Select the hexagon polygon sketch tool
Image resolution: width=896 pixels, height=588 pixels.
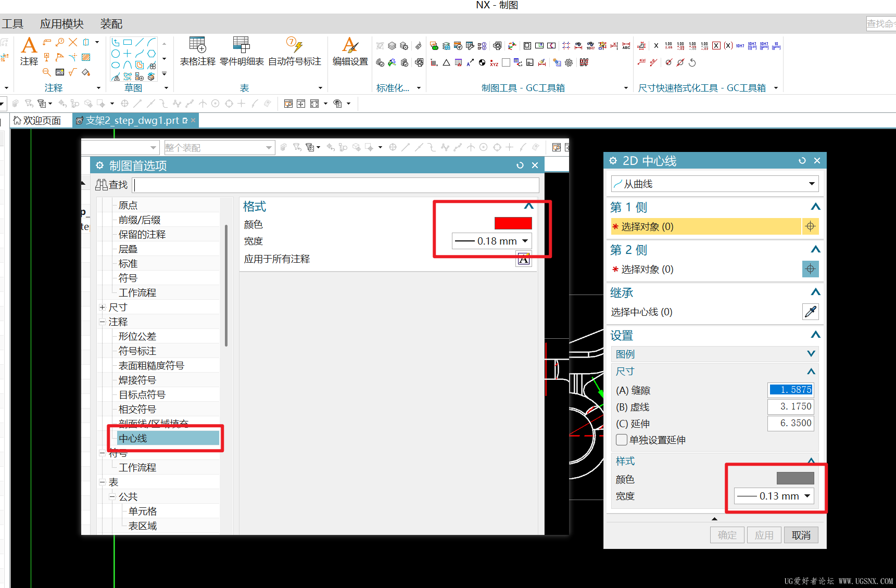coord(152,54)
